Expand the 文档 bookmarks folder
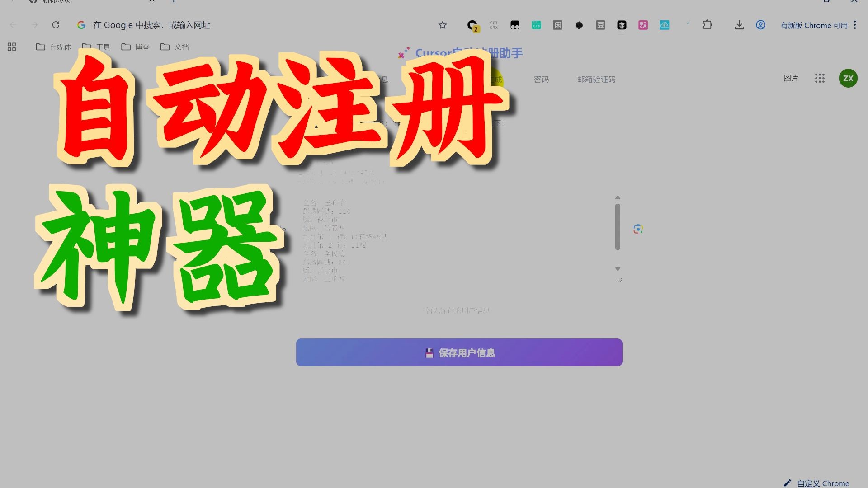 coord(175,47)
